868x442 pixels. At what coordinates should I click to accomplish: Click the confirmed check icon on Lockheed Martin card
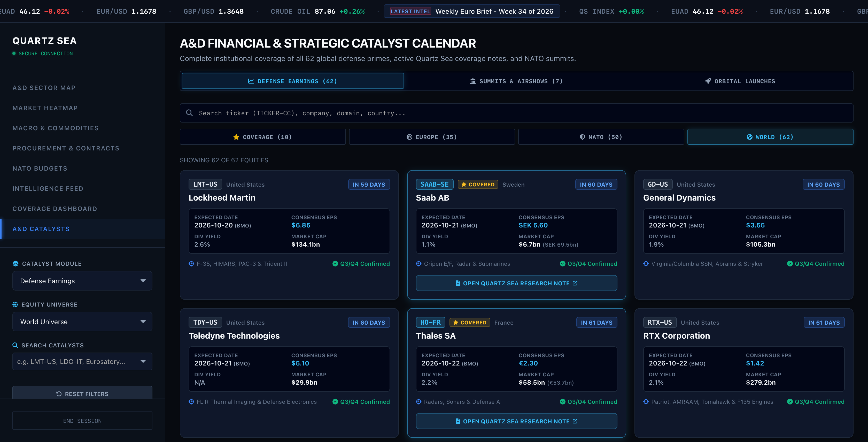point(335,264)
